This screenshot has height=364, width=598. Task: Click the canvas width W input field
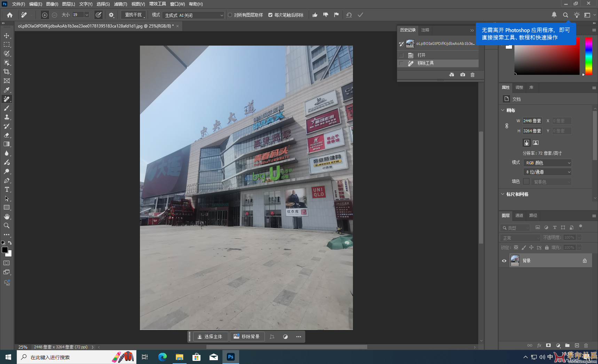(532, 121)
